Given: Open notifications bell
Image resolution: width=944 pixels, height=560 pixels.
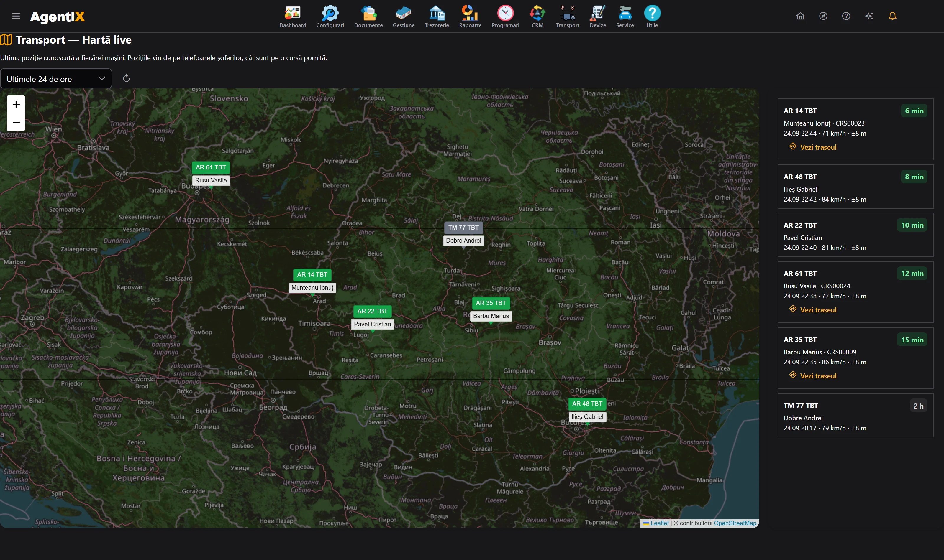Looking at the screenshot, I should 892,16.
